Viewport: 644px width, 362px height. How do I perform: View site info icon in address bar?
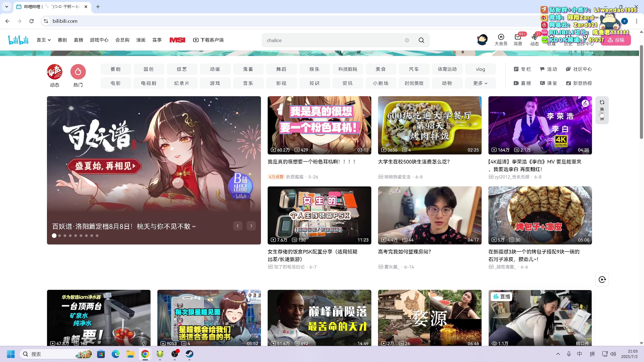46,21
